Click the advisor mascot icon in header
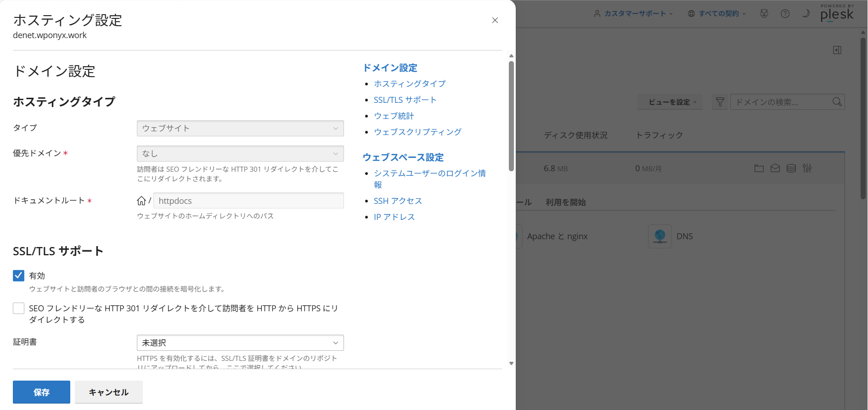The image size is (868, 410). pos(764,13)
